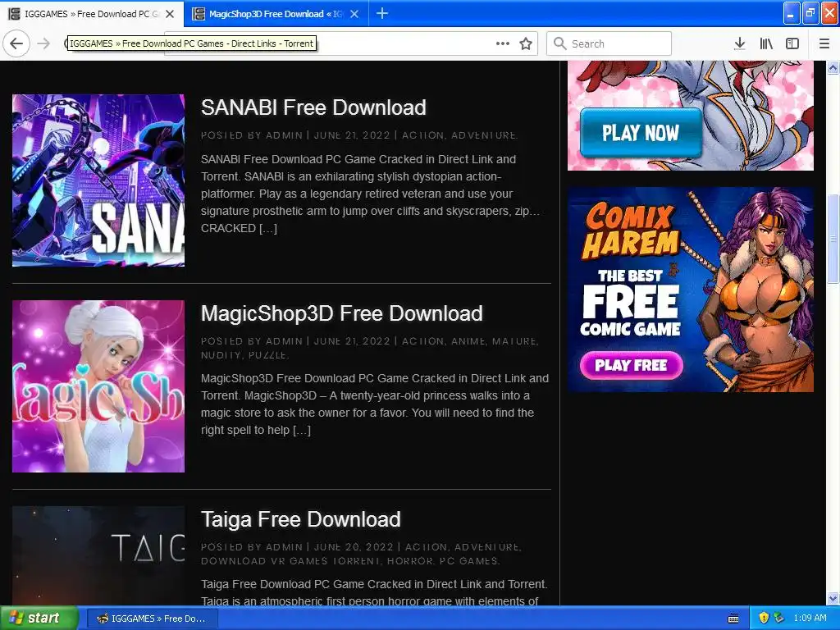Open Taiga Free Download post title
The width and height of the screenshot is (840, 630).
click(300, 519)
